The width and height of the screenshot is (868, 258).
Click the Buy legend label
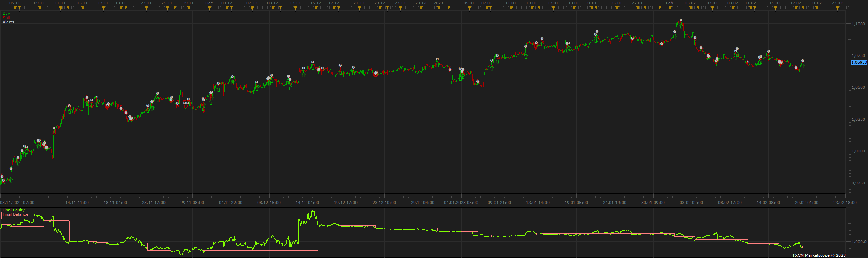pos(6,13)
